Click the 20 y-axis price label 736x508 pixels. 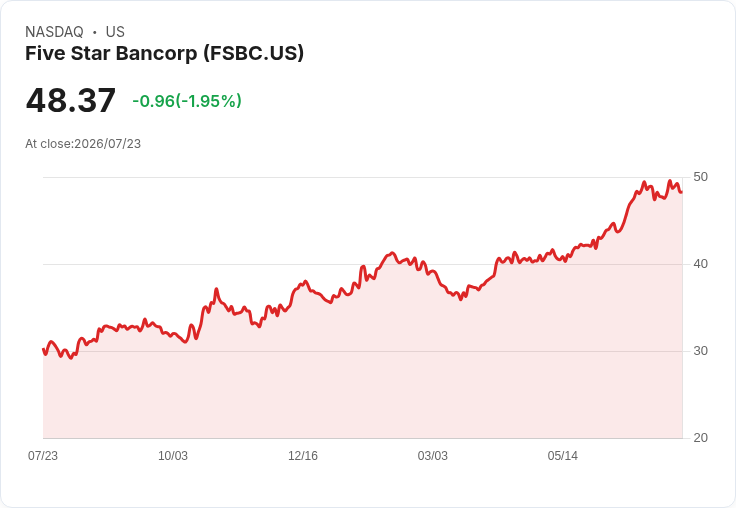coord(700,438)
